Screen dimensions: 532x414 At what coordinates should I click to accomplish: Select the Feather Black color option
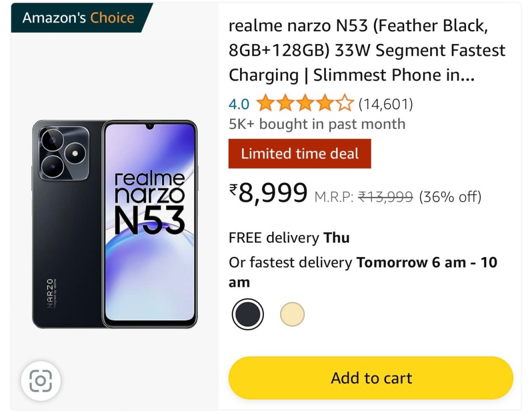(248, 314)
